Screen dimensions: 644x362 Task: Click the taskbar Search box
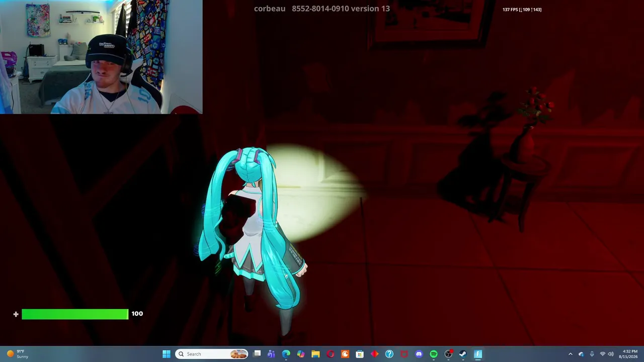pos(212,354)
